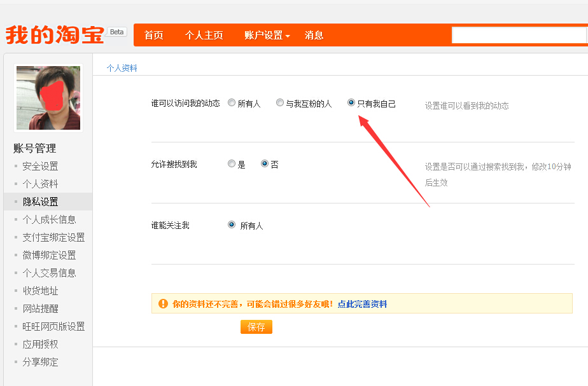The image size is (588, 386).
Task: Go to 个人主页 in the top bar
Action: click(x=204, y=35)
